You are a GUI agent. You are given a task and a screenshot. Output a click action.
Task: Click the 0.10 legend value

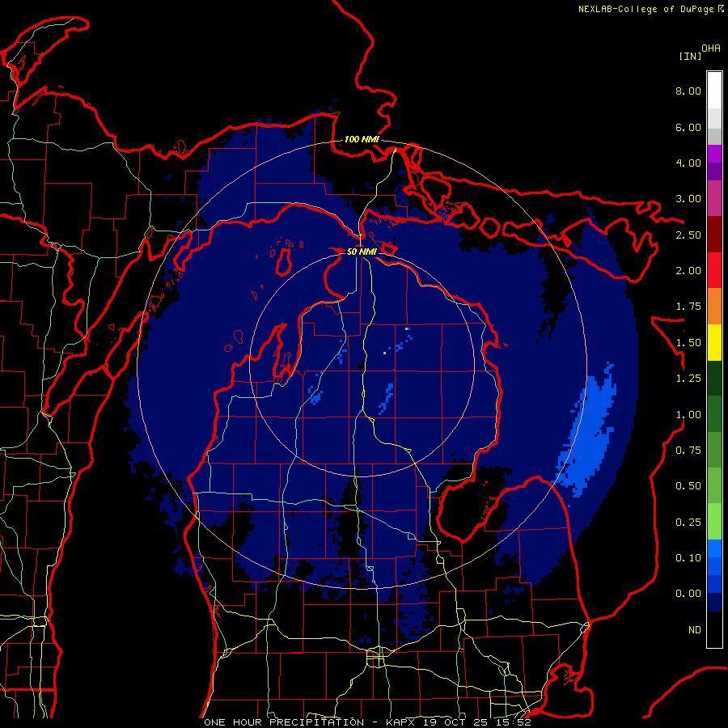[x=688, y=558]
